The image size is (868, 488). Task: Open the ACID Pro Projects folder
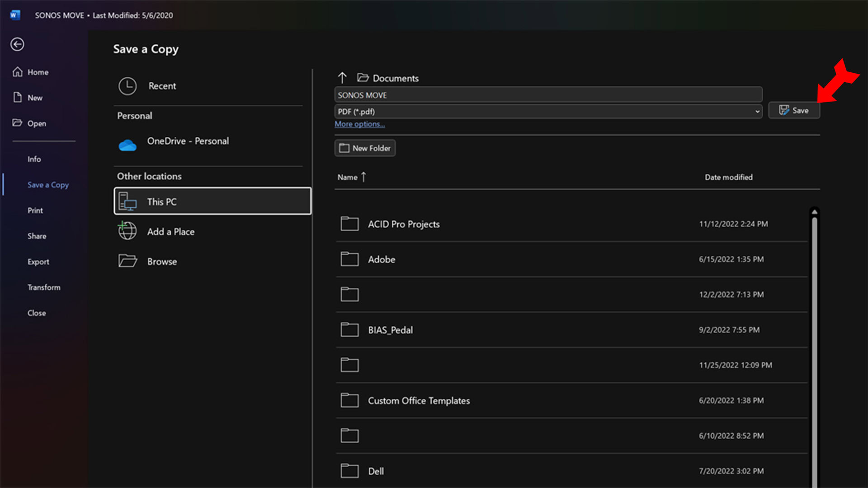coord(403,224)
